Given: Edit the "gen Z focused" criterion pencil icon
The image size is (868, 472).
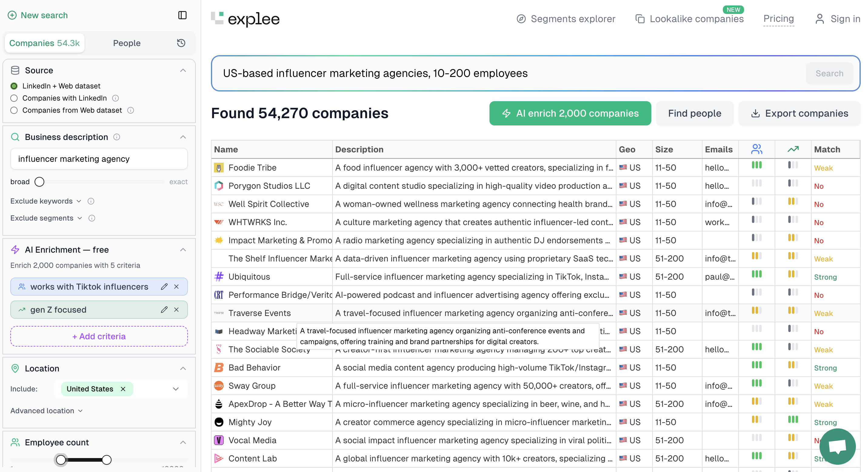Looking at the screenshot, I should click(164, 309).
